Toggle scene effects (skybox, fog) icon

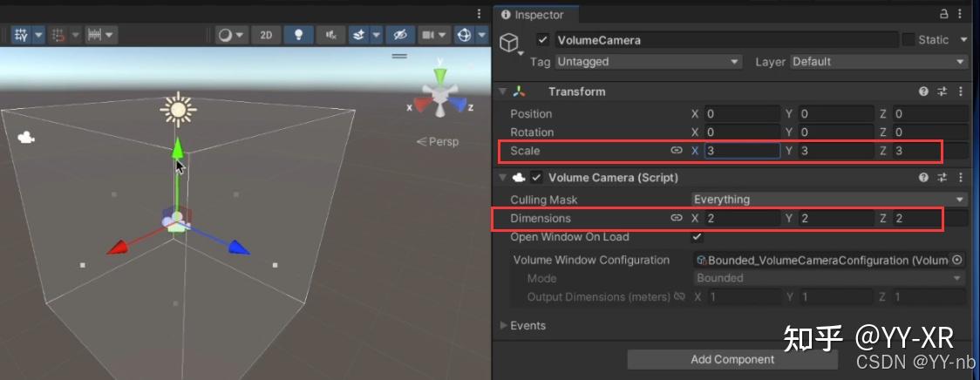(x=358, y=35)
